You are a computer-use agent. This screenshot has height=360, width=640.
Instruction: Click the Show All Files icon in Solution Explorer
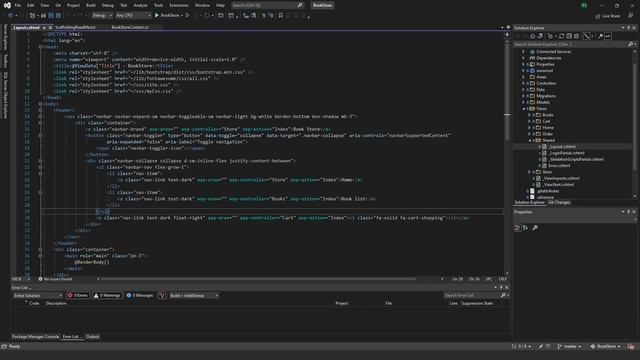tap(576, 36)
